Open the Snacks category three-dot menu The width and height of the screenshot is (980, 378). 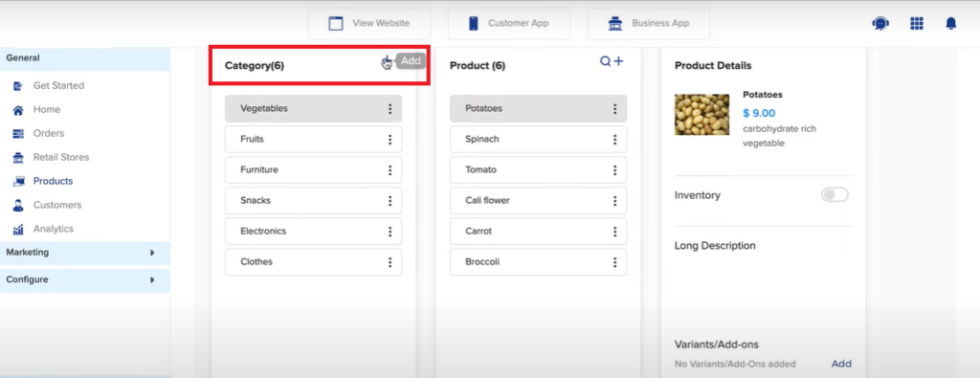pyautogui.click(x=390, y=201)
